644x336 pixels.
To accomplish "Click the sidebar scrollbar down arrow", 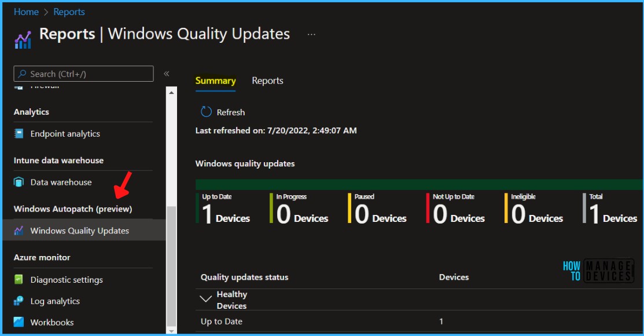I will click(x=171, y=331).
